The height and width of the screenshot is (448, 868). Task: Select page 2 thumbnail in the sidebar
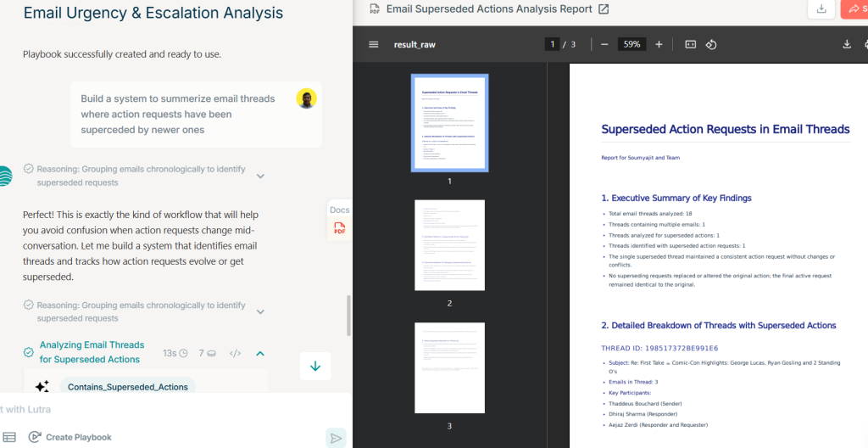click(x=449, y=247)
